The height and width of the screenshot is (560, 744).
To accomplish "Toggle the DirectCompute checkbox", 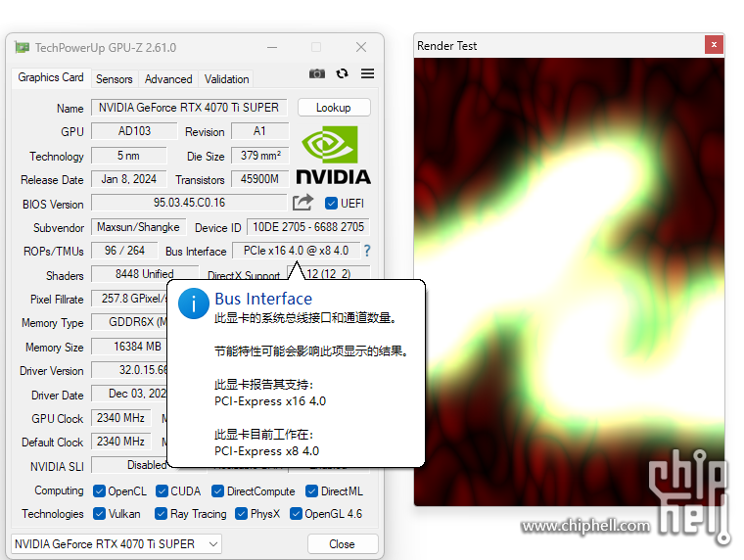I will (x=217, y=491).
